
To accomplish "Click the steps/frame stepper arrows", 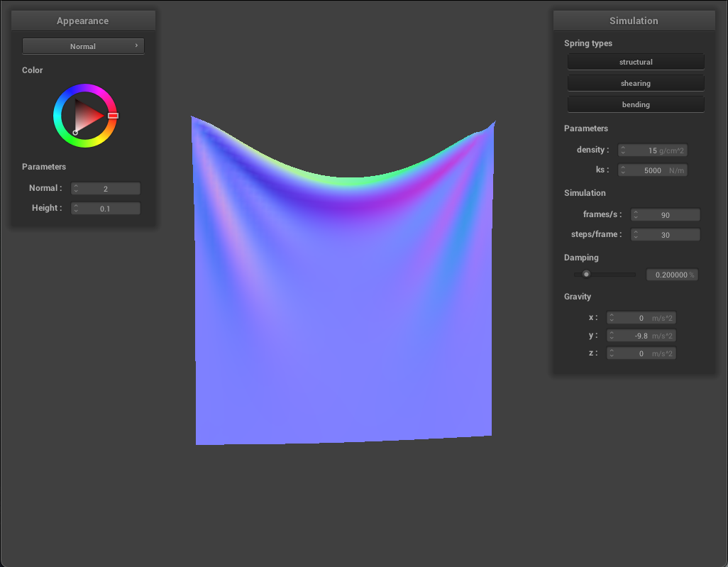I will pyautogui.click(x=636, y=234).
